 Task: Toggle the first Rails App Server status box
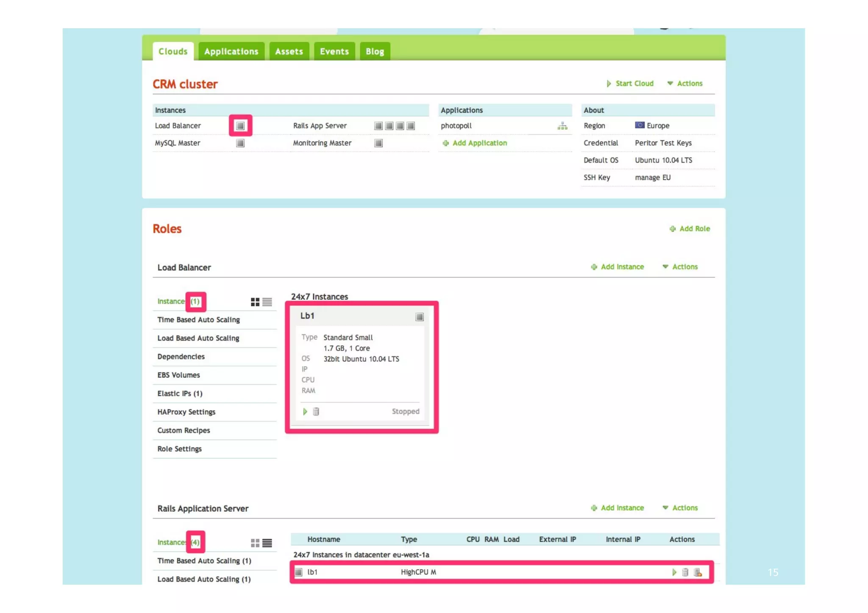378,126
